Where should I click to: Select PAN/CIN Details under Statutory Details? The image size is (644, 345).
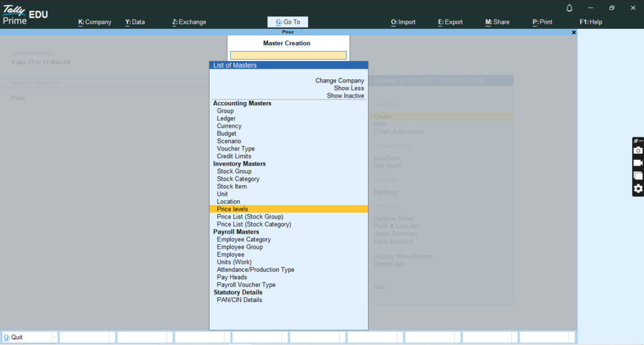tap(240, 300)
